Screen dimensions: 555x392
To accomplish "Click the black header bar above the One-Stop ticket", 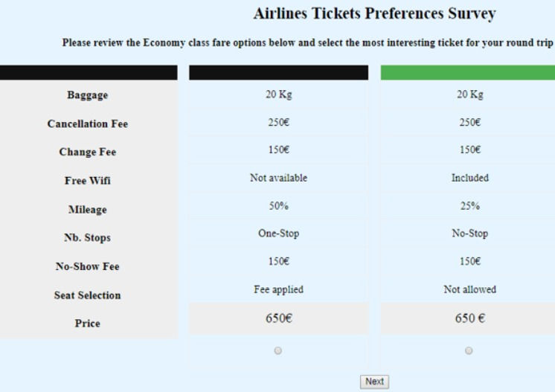I will coord(278,73).
